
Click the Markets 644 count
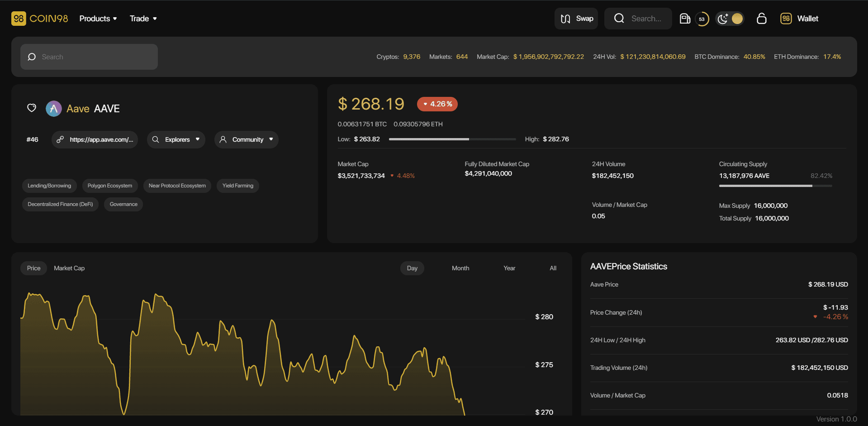(462, 57)
